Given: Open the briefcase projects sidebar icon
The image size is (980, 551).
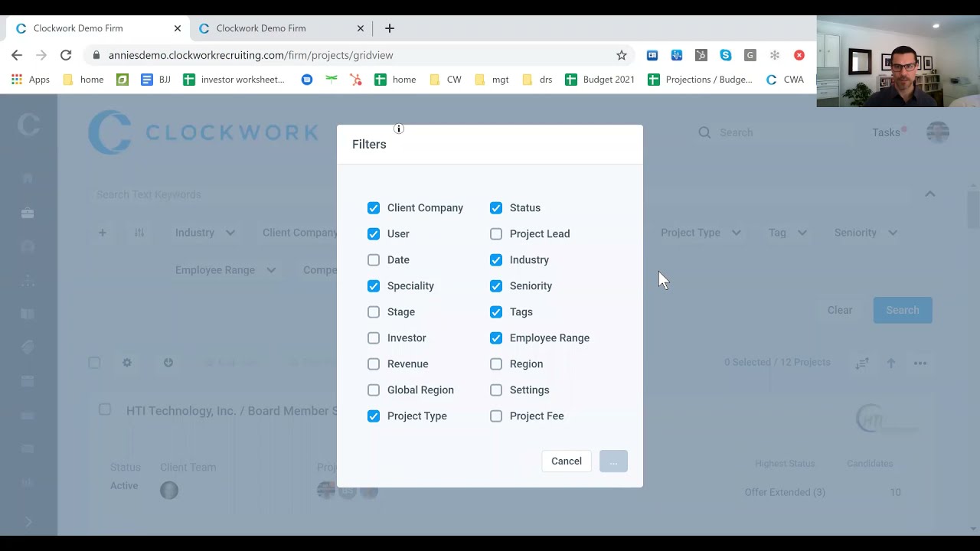Looking at the screenshot, I should (x=28, y=213).
